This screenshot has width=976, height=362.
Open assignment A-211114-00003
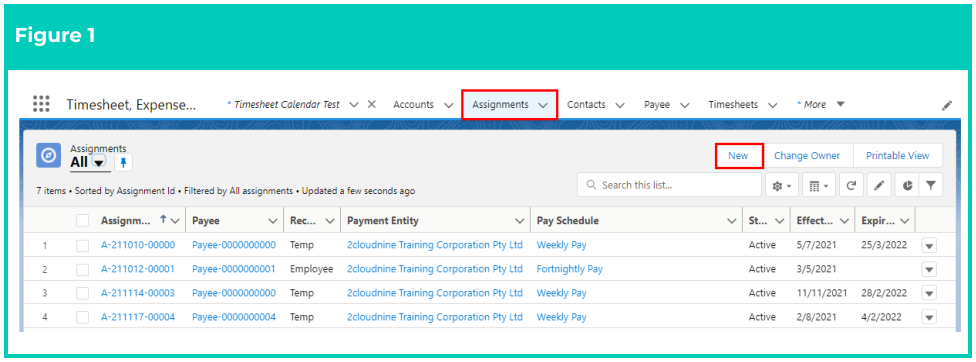[138, 293]
